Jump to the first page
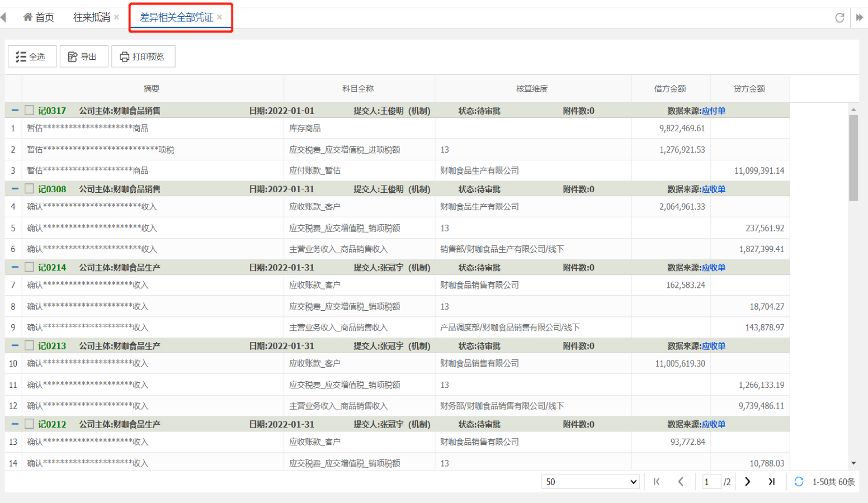868x503 pixels. 657,482
